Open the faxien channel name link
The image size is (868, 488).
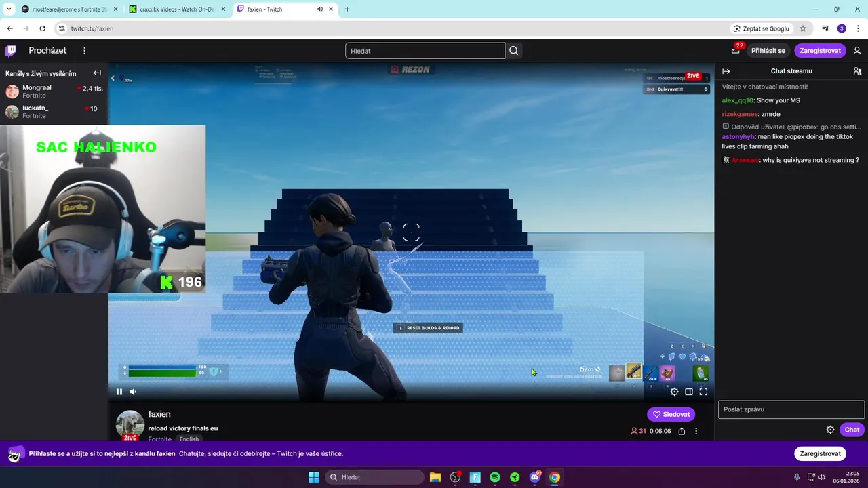tap(159, 414)
